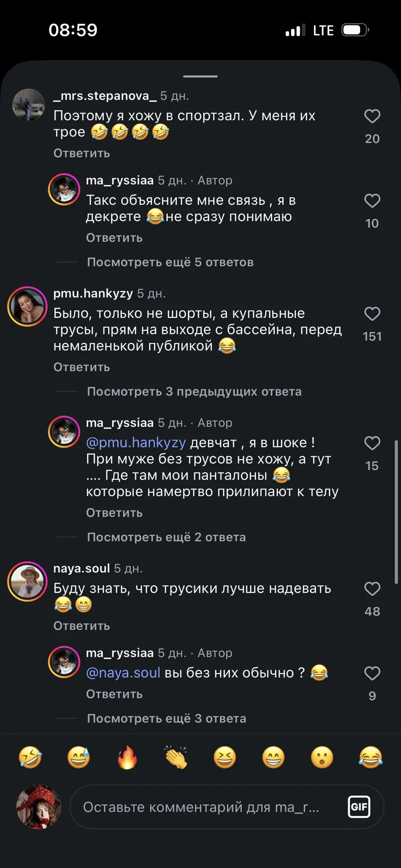Tap the sheet drag handle at top
This screenshot has width=401, height=868.
[200, 76]
